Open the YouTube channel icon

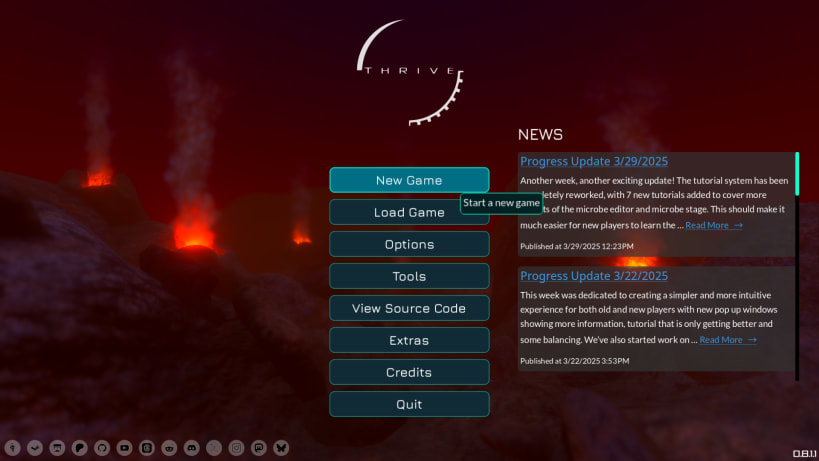[124, 448]
